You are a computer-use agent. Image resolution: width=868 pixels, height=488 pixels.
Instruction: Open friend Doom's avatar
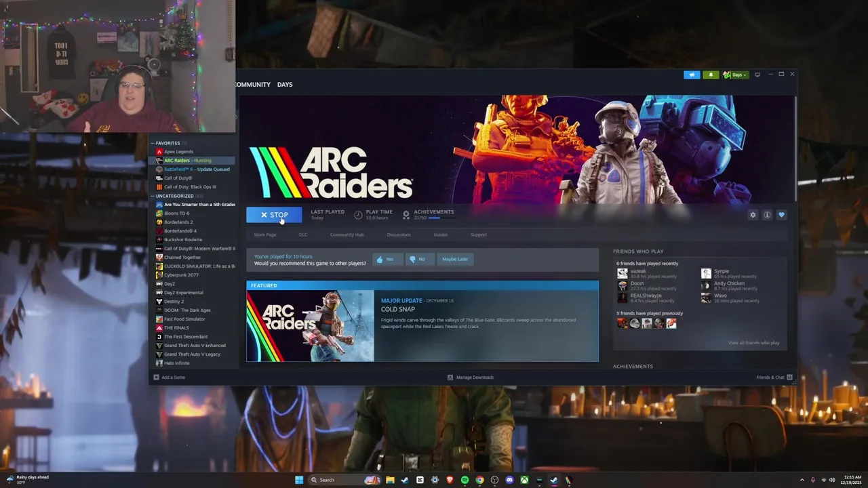(x=622, y=286)
